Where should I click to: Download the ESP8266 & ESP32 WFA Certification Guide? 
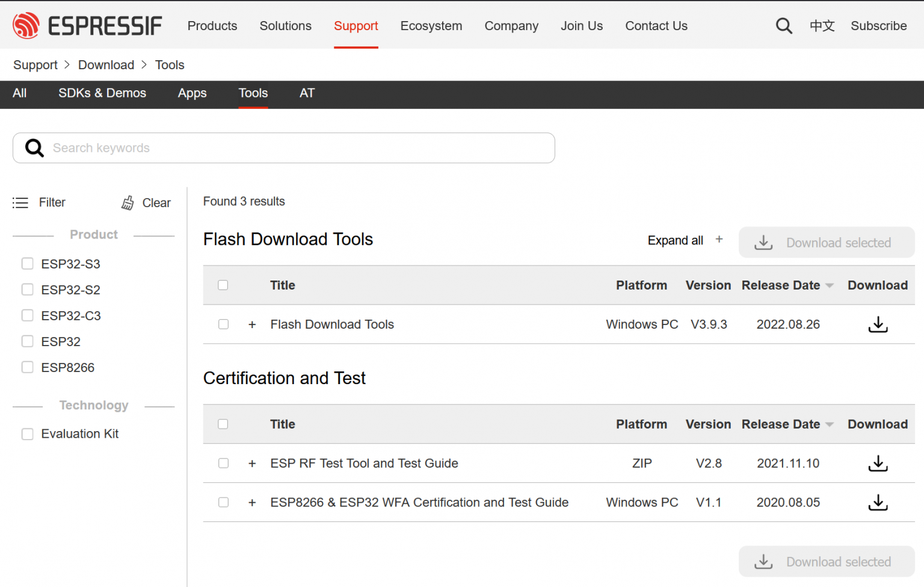(878, 502)
